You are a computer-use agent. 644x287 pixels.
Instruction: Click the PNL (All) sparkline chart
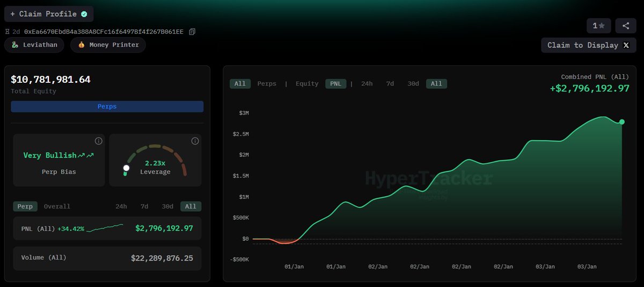click(x=105, y=228)
